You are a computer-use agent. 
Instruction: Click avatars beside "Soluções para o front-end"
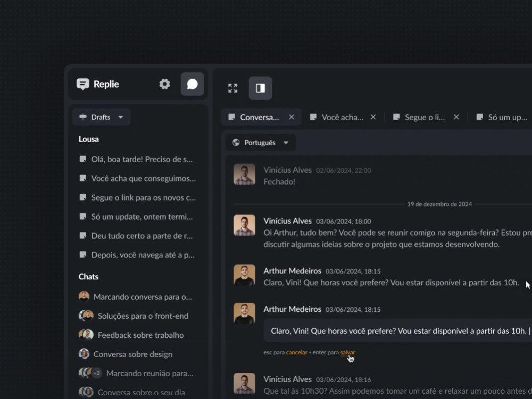click(86, 315)
